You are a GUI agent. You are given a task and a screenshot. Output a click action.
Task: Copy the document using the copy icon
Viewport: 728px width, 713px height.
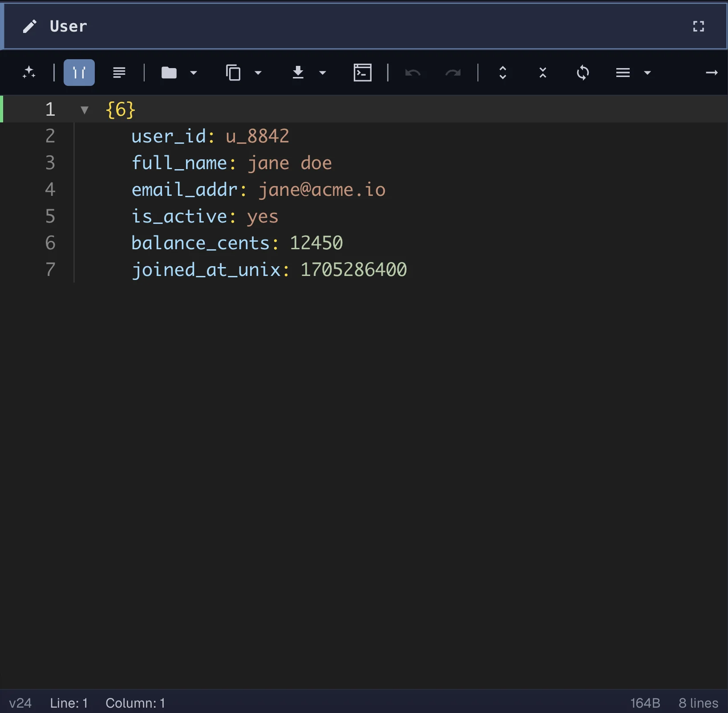[x=234, y=73]
